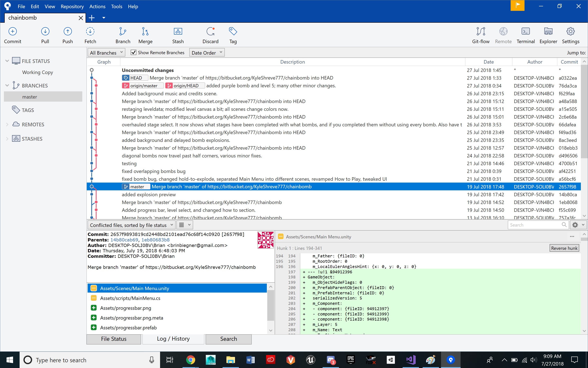Collapse the BRANCHES section
The width and height of the screenshot is (588, 368).
coord(7,85)
